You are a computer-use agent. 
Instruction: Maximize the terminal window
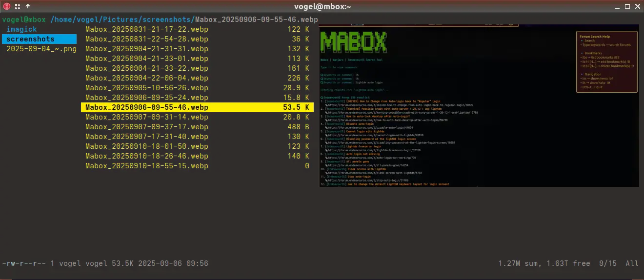pos(626,6)
